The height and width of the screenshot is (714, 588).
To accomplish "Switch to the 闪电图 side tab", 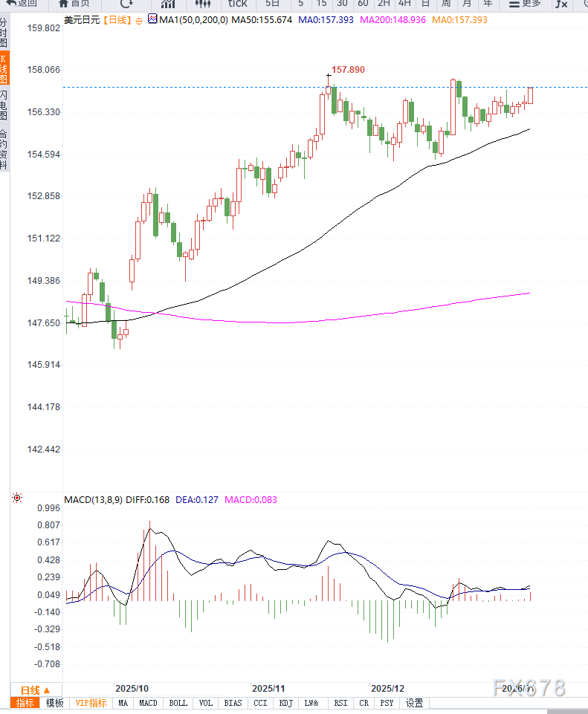I will point(4,106).
